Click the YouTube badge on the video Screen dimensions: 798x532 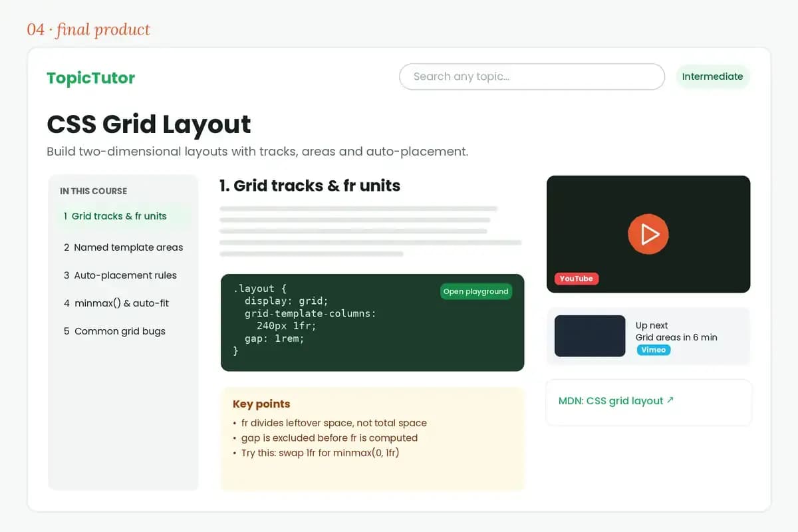tap(577, 279)
